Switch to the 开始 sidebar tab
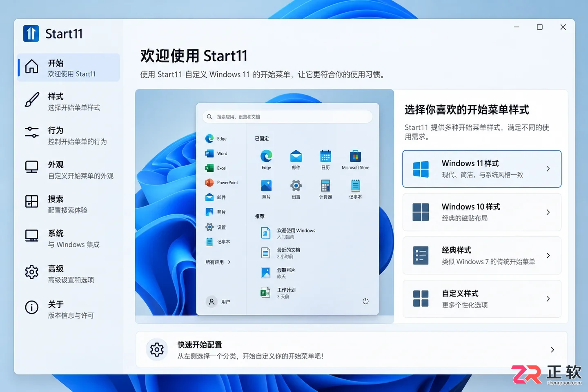Screen dimensions: 588x392 coord(69,68)
